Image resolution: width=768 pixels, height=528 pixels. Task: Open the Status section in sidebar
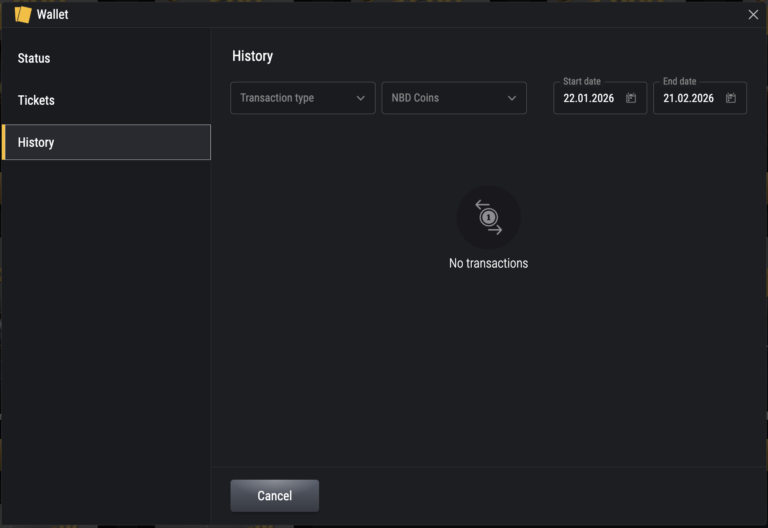[x=34, y=58]
